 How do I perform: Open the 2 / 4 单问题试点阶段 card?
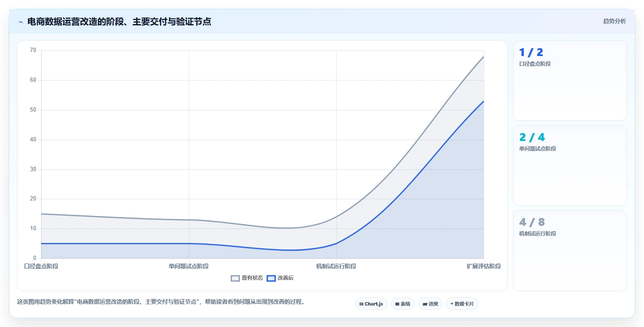click(570, 165)
